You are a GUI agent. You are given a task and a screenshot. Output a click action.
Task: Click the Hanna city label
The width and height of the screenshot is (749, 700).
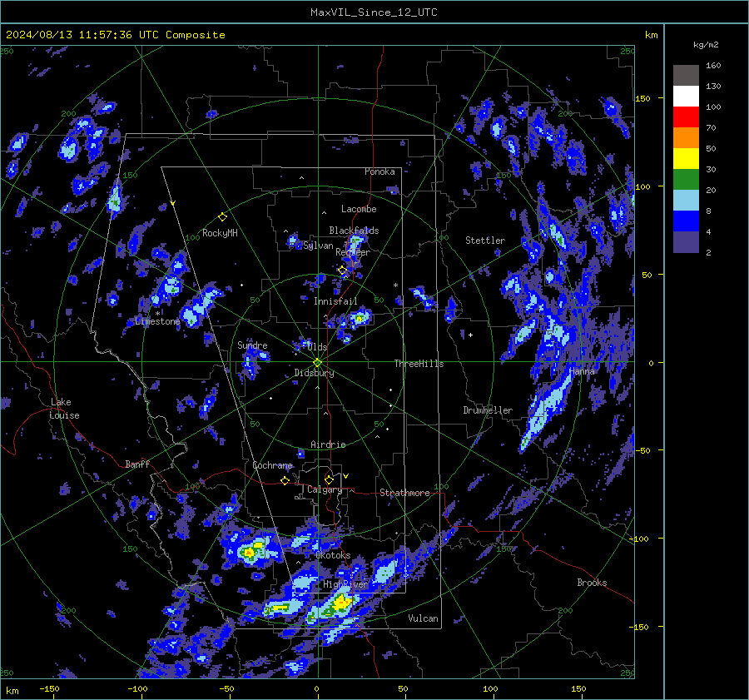[582, 371]
